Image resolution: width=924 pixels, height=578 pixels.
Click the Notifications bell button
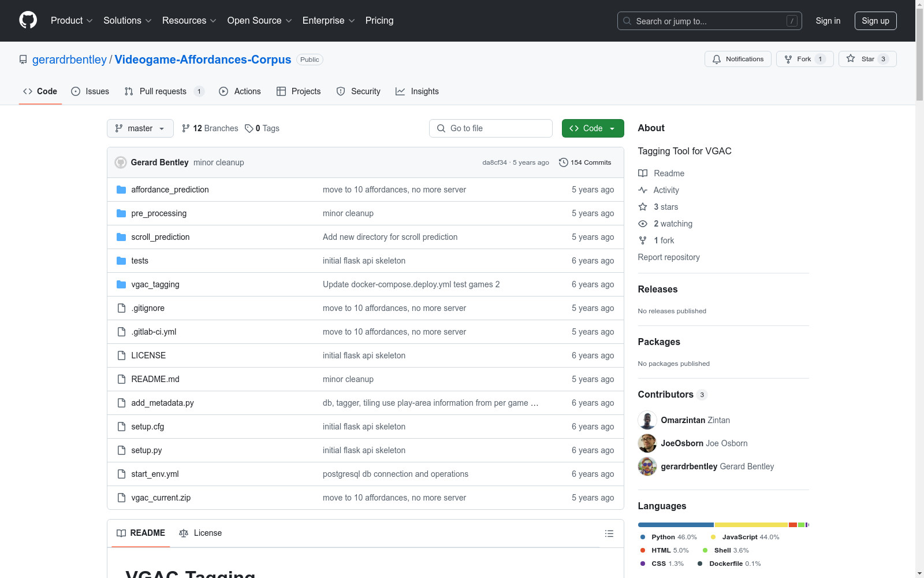pyautogui.click(x=737, y=59)
